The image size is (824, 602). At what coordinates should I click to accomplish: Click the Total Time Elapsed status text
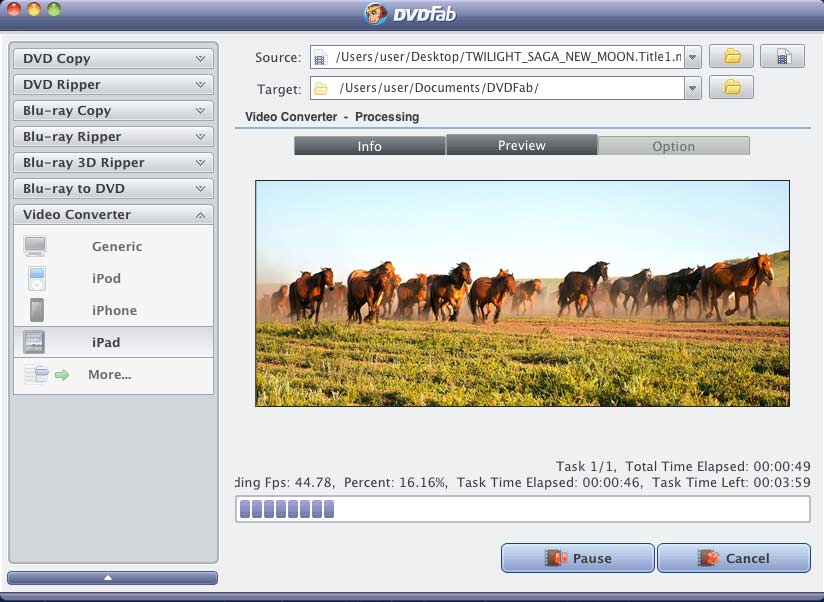[x=718, y=466]
